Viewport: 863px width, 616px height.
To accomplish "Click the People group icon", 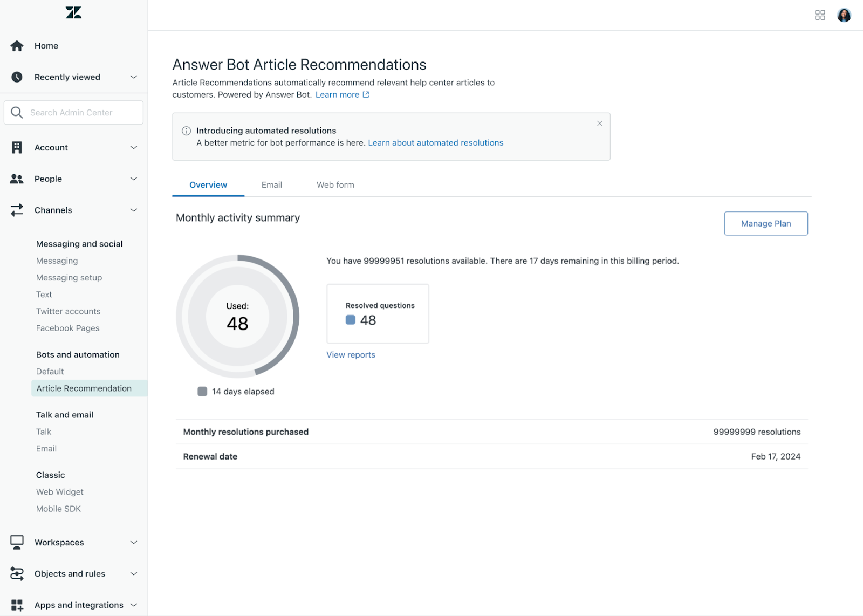I will click(17, 179).
